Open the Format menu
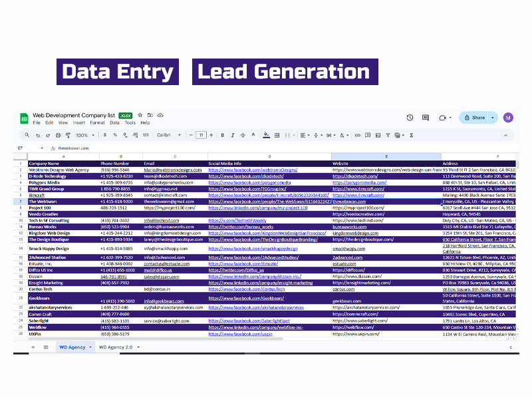Viewport: 532px width, 399px height. pyautogui.click(x=97, y=123)
